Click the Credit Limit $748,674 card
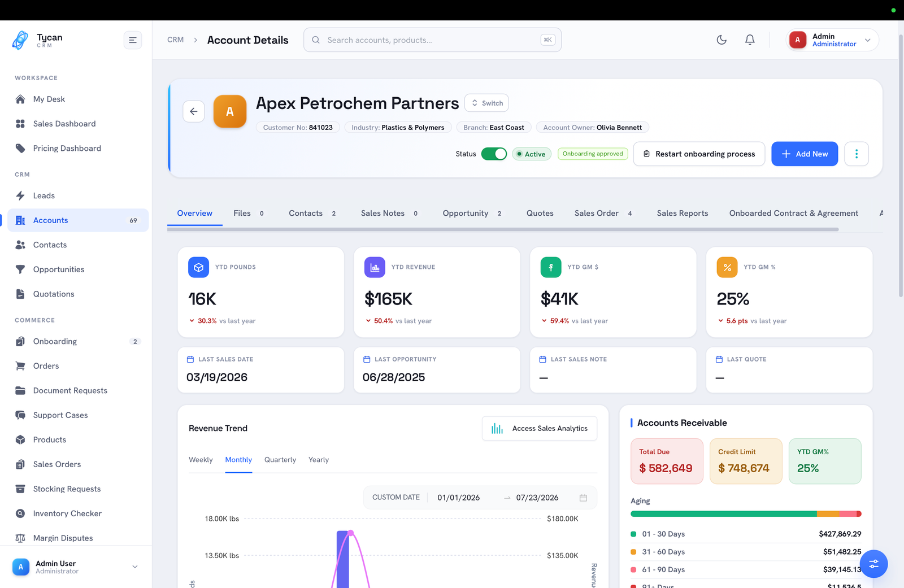Viewport: 904px width, 588px height. click(746, 461)
